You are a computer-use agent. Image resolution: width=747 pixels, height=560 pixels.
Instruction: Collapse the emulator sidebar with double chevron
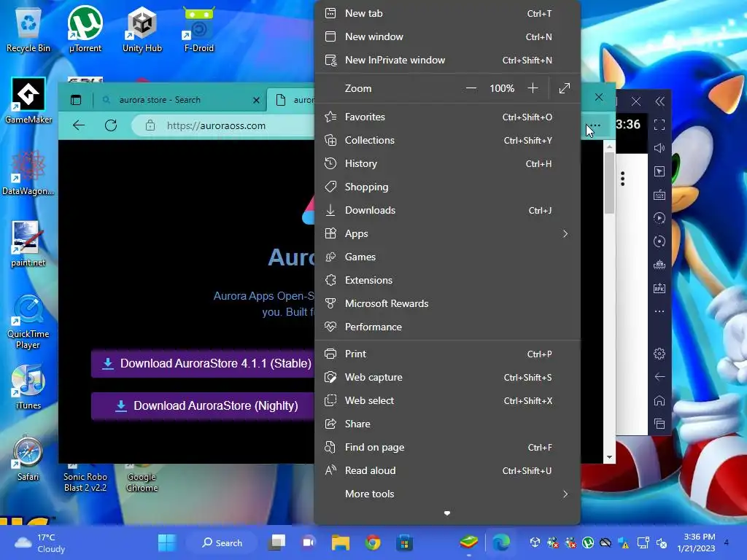click(x=659, y=101)
